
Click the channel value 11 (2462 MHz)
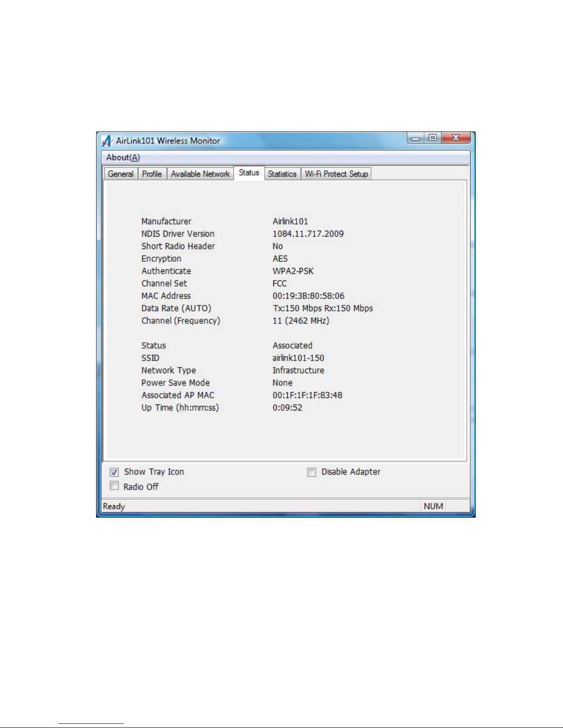click(x=301, y=321)
